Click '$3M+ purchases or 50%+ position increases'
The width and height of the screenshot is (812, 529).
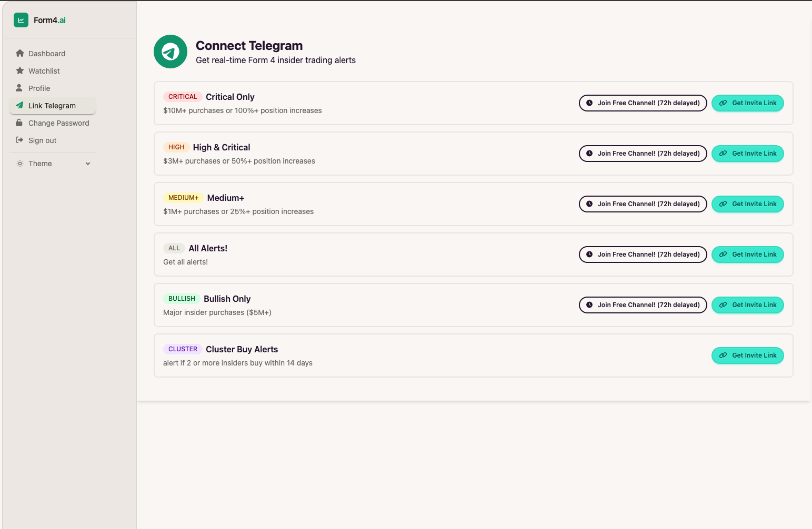239,161
